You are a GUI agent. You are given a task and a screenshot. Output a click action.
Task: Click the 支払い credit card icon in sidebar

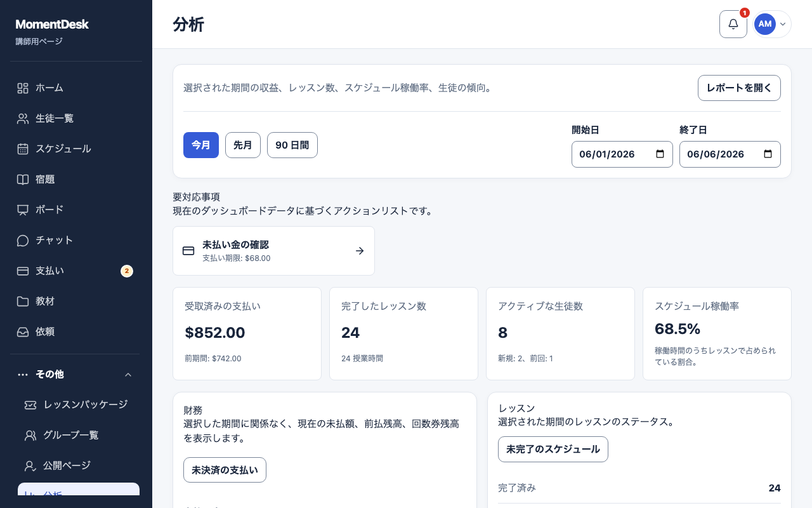[x=23, y=271]
